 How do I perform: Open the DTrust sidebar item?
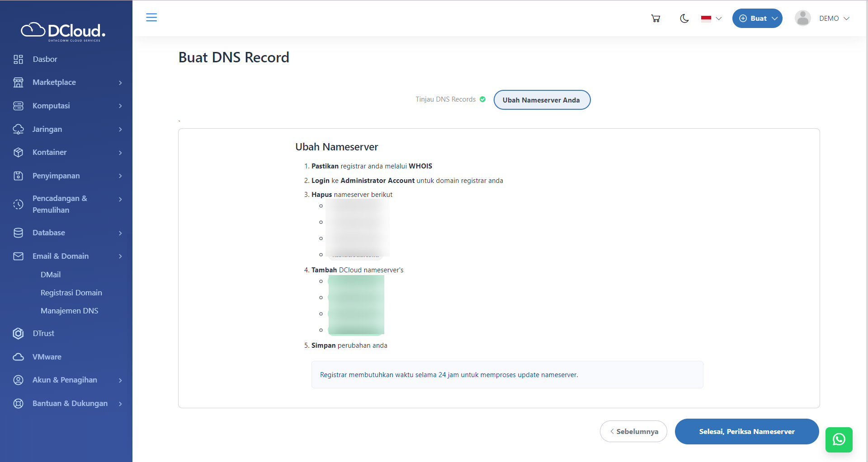point(43,333)
